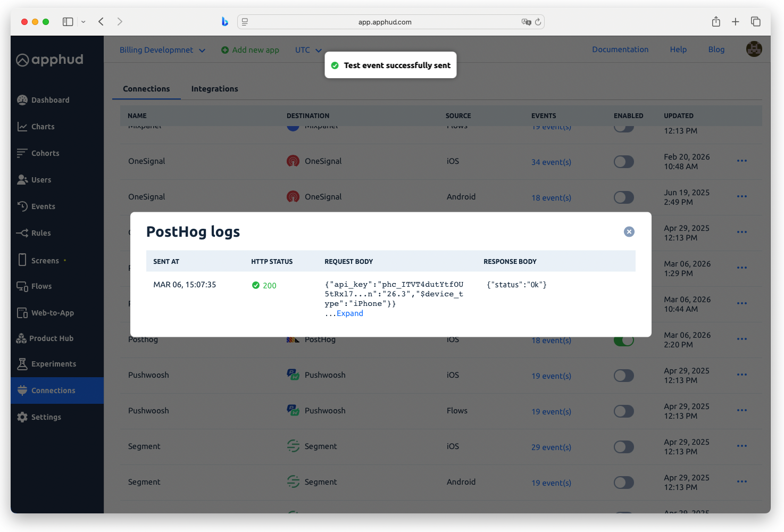Click the Apphud logo

[49, 60]
